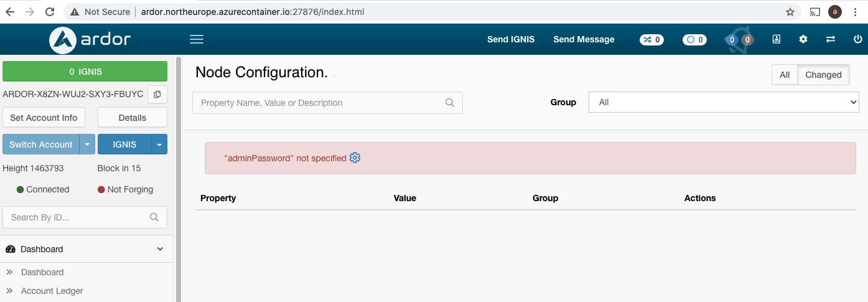Focus the Search By ID field
This screenshot has height=302, width=868.
85,217
